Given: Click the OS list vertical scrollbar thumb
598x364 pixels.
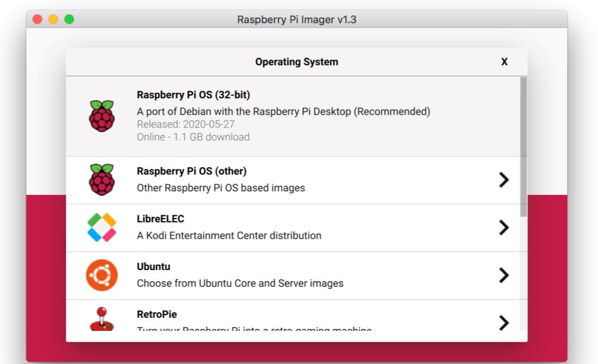Looking at the screenshot, I should click(523, 147).
